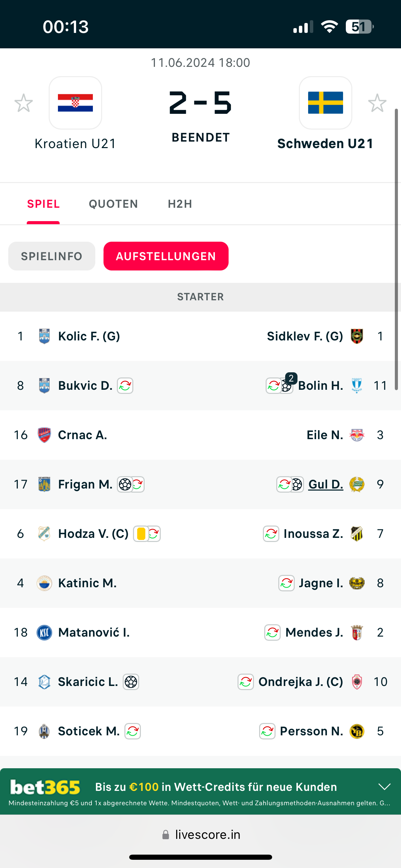The height and width of the screenshot is (868, 401).
Task: Open player Gul D. link
Action: [x=326, y=484]
